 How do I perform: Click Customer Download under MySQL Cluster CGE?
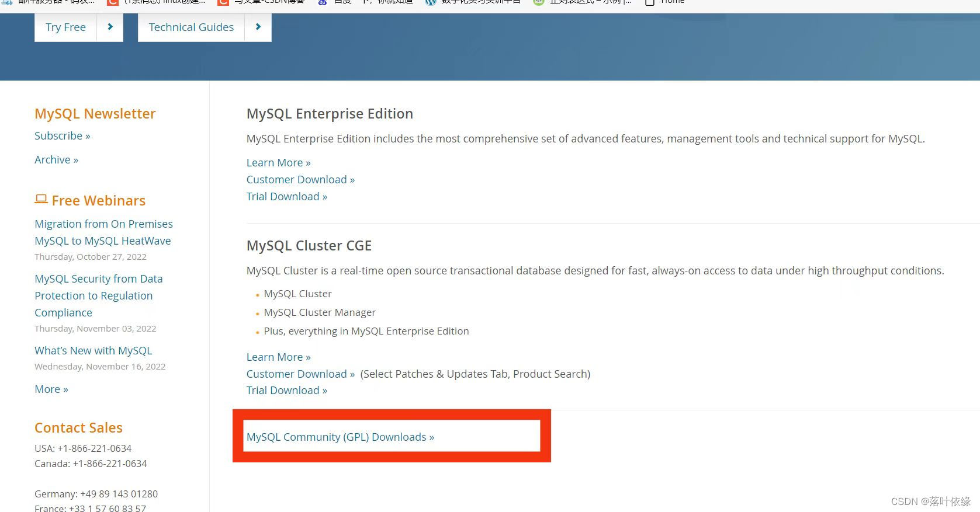[300, 374]
